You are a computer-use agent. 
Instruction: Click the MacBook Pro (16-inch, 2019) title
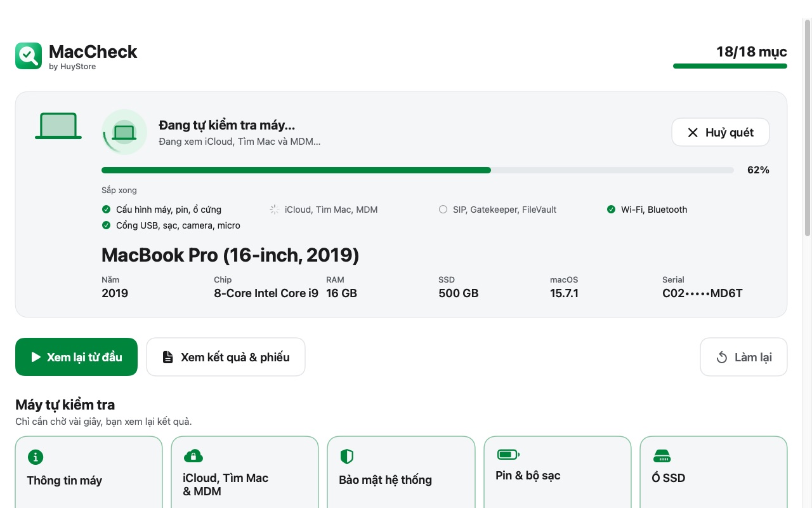[x=230, y=255]
